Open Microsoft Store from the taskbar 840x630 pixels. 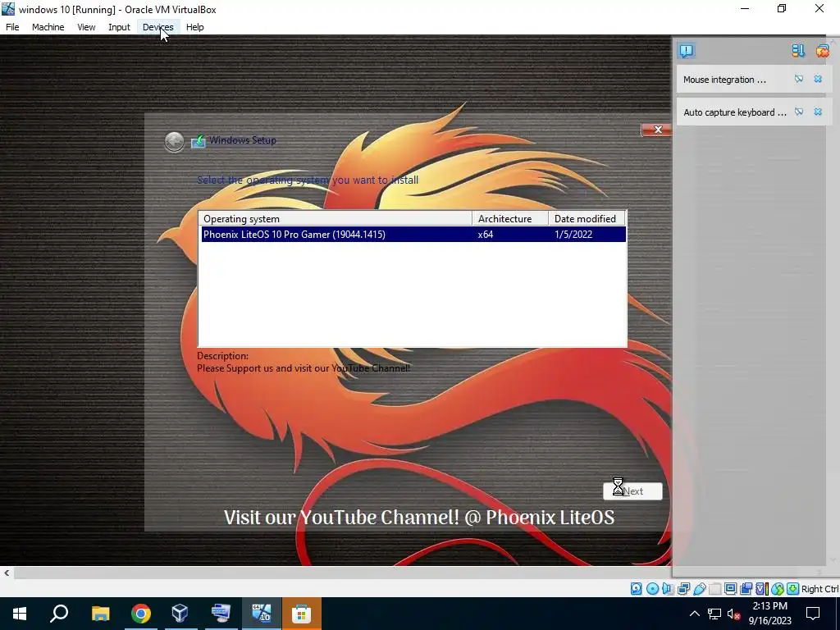click(302, 614)
